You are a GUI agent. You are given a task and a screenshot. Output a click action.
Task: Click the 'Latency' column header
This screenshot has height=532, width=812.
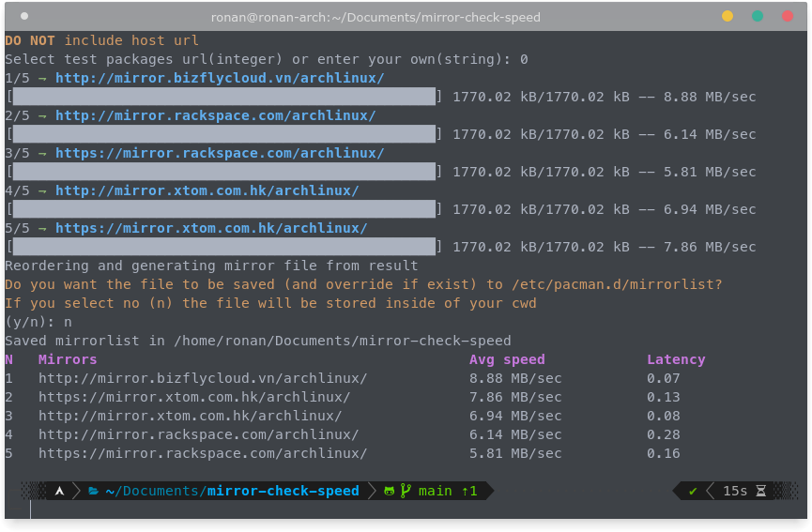676,359
